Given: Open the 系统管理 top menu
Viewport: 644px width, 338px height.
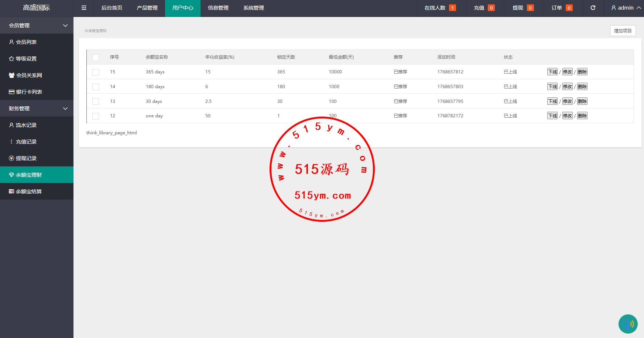Looking at the screenshot, I should [x=253, y=8].
